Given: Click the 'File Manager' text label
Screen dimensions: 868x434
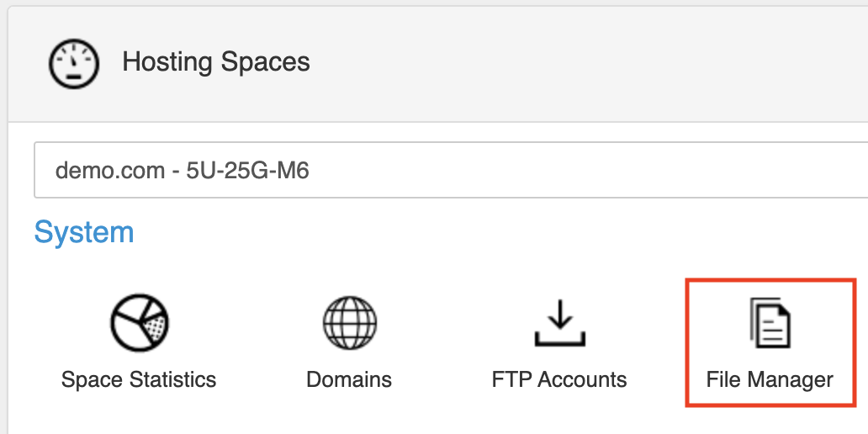Looking at the screenshot, I should (770, 379).
